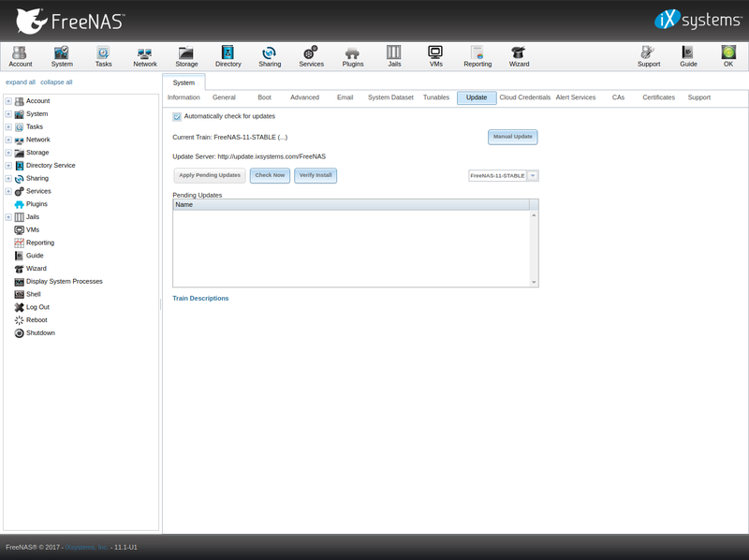Expand the System tree node
Image resolution: width=749 pixels, height=560 pixels.
tap(8, 114)
